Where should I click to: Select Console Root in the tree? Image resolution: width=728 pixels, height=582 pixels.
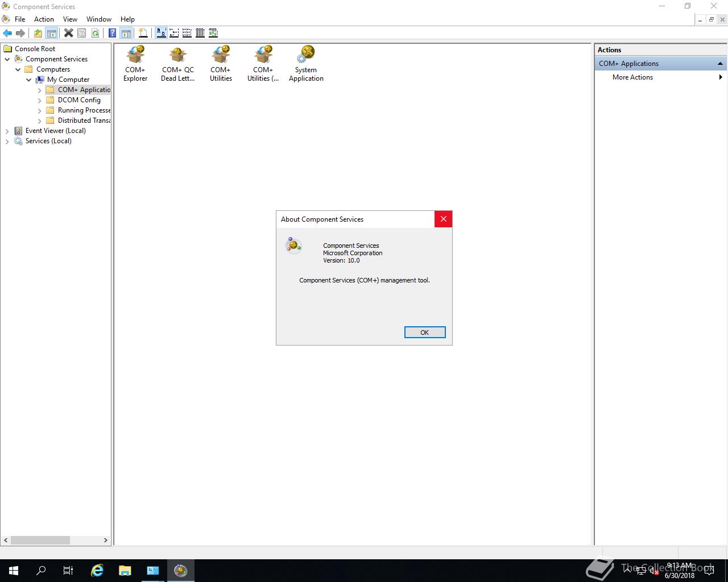tap(35, 49)
